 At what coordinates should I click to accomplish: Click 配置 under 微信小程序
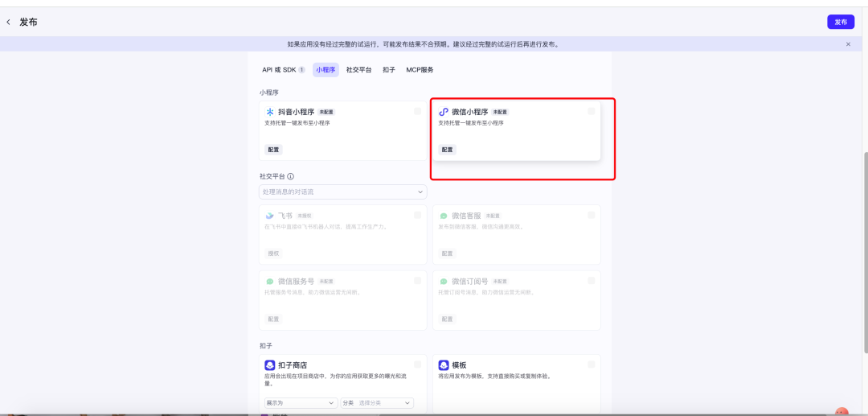click(x=448, y=150)
